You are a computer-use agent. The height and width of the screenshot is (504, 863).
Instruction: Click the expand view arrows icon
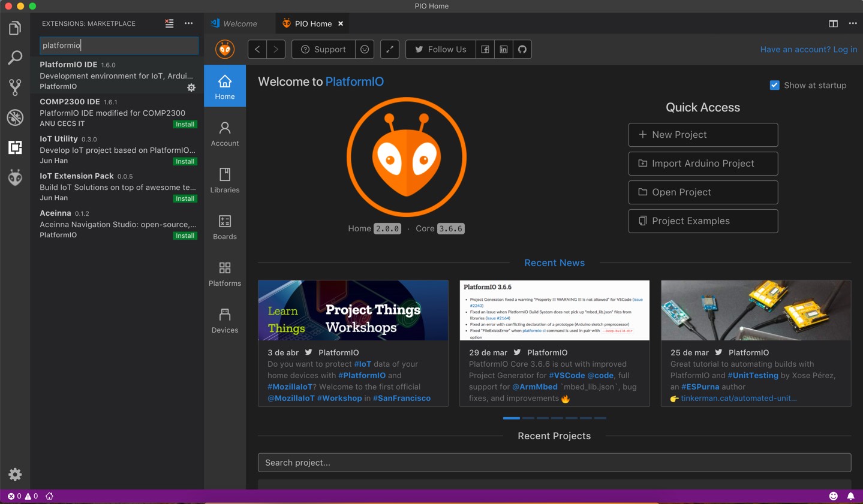tap(390, 49)
